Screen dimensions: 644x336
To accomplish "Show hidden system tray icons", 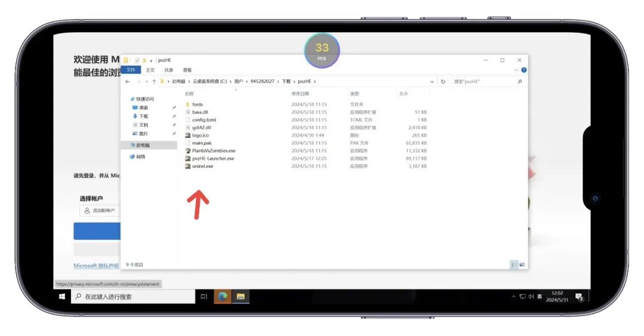I will click(x=513, y=297).
